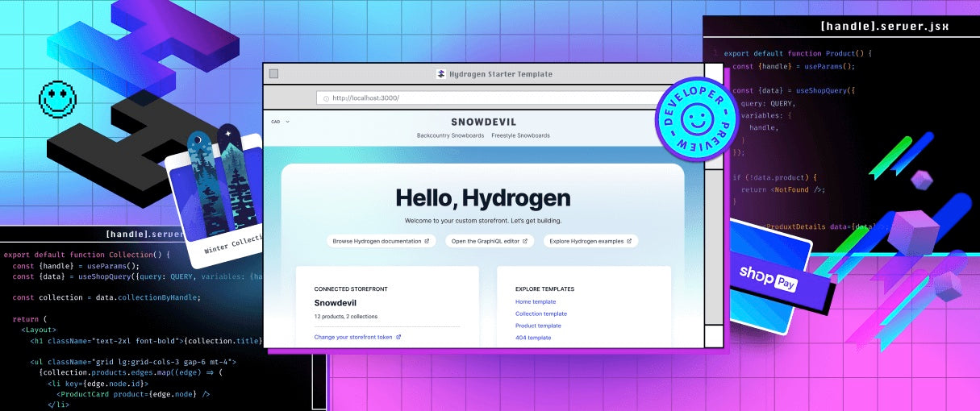Click the Hello, Hydrogen heading
Viewport: 980px width, 411px height.
pyautogui.click(x=482, y=197)
